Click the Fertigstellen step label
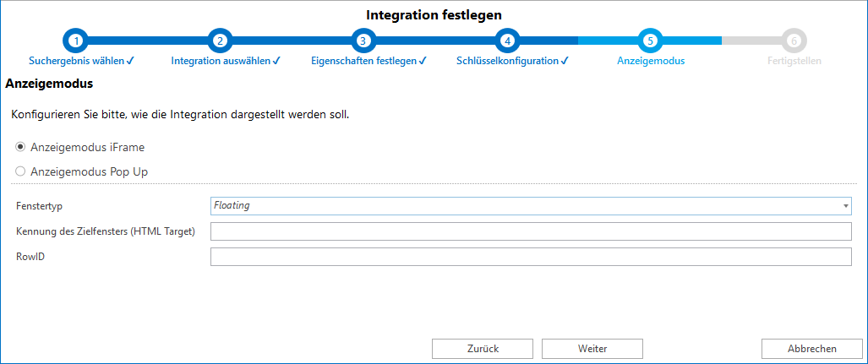Viewport: 868px width, 364px height. click(x=794, y=62)
